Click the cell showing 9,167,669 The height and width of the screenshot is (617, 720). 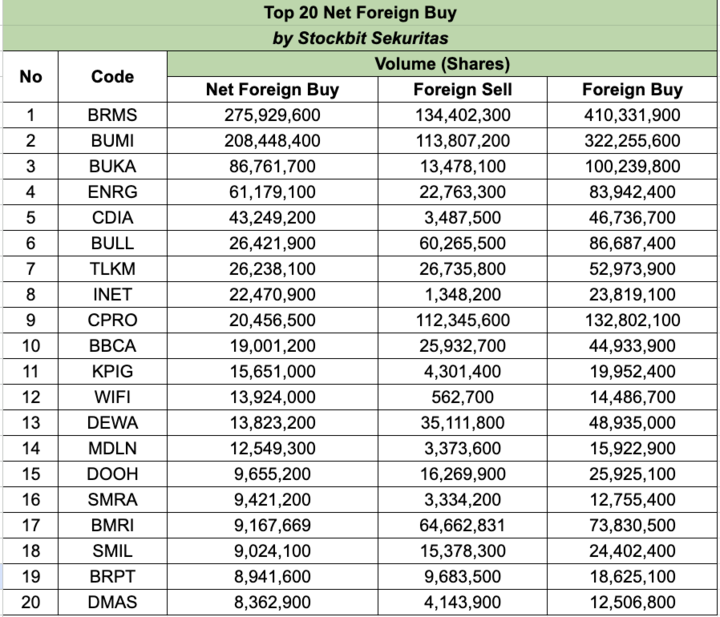pyautogui.click(x=272, y=525)
